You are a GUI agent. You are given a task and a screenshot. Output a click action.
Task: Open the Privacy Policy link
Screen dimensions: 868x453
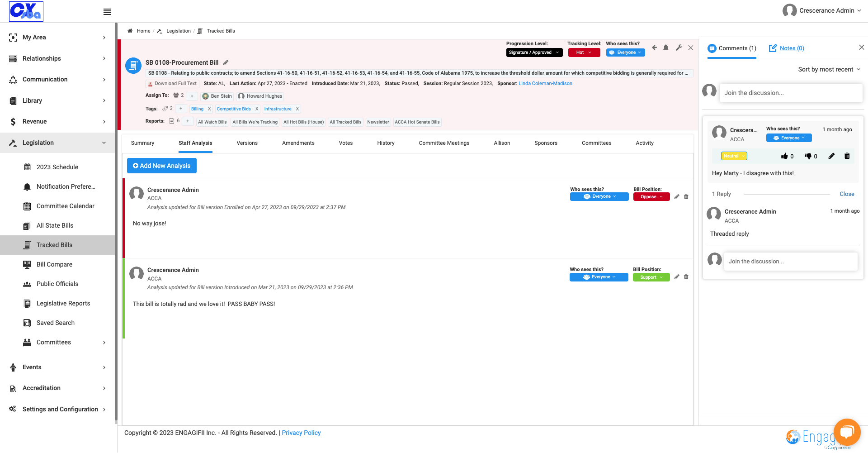pyautogui.click(x=301, y=433)
